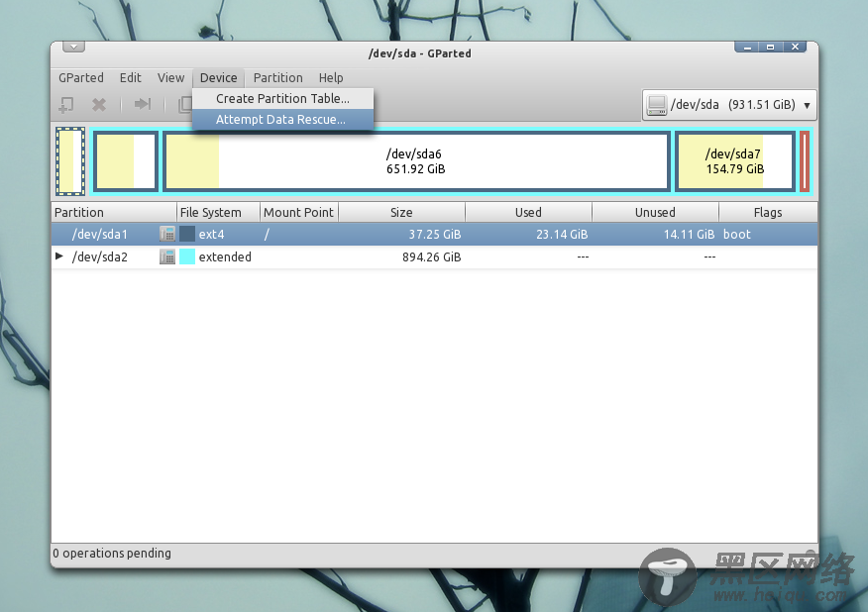Select the unlabeled block left of /dev/sda6
The height and width of the screenshot is (612, 868).
pyautogui.click(x=126, y=161)
